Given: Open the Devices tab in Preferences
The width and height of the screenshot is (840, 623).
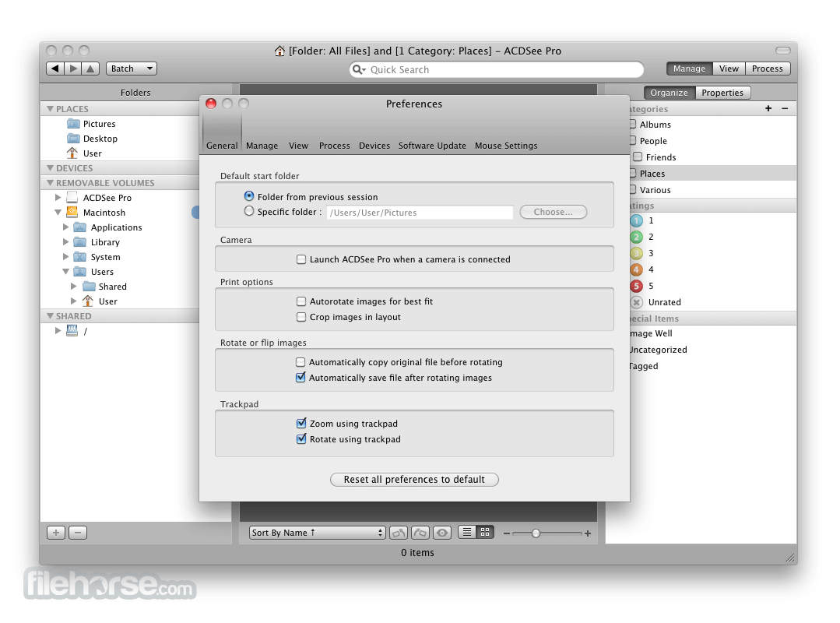Looking at the screenshot, I should [374, 146].
